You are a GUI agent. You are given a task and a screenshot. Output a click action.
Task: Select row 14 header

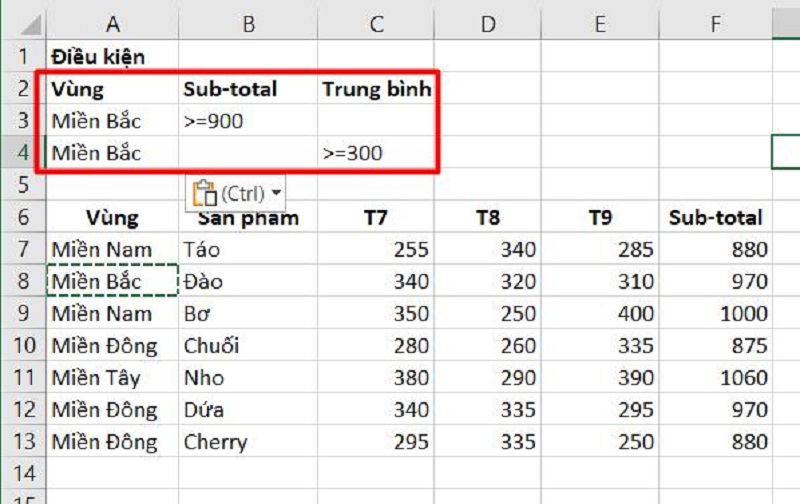point(22,473)
